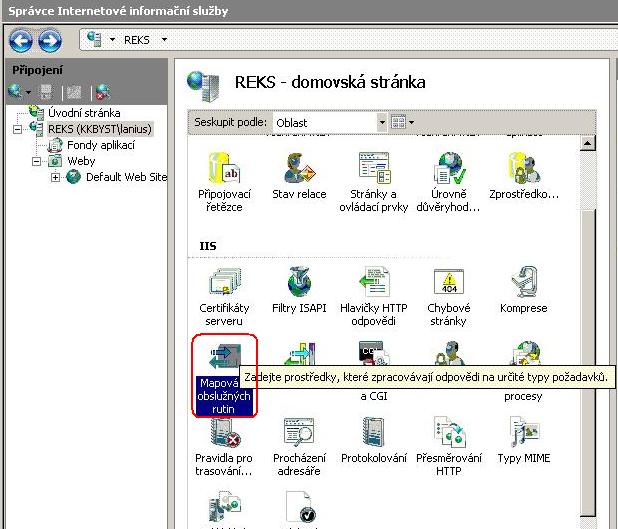Screen dimensions: 618x529
Task: Open Mapování obslužných rutin feature
Action: [224, 378]
